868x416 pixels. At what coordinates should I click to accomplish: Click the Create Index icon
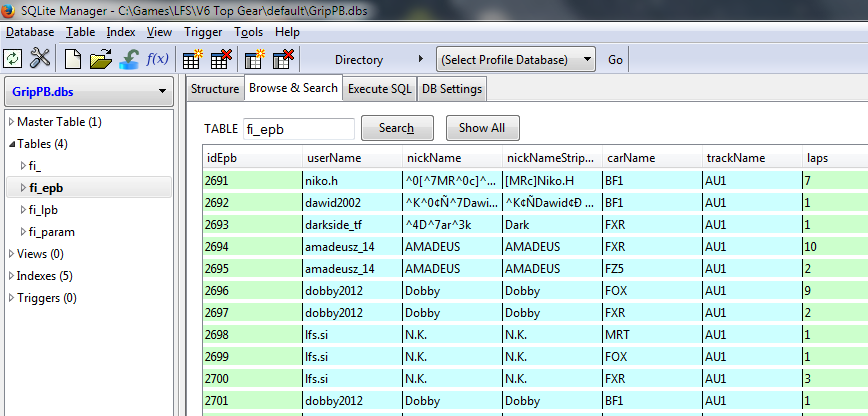point(255,58)
